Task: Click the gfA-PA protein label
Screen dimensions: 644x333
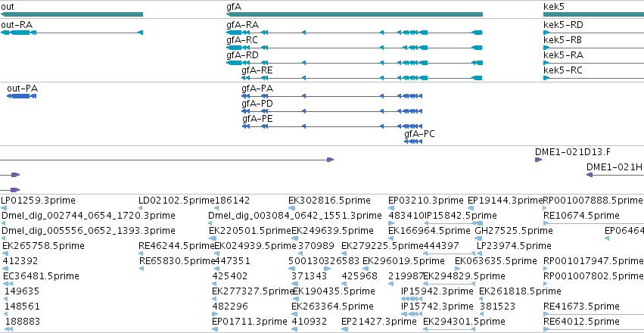Action: click(x=257, y=89)
